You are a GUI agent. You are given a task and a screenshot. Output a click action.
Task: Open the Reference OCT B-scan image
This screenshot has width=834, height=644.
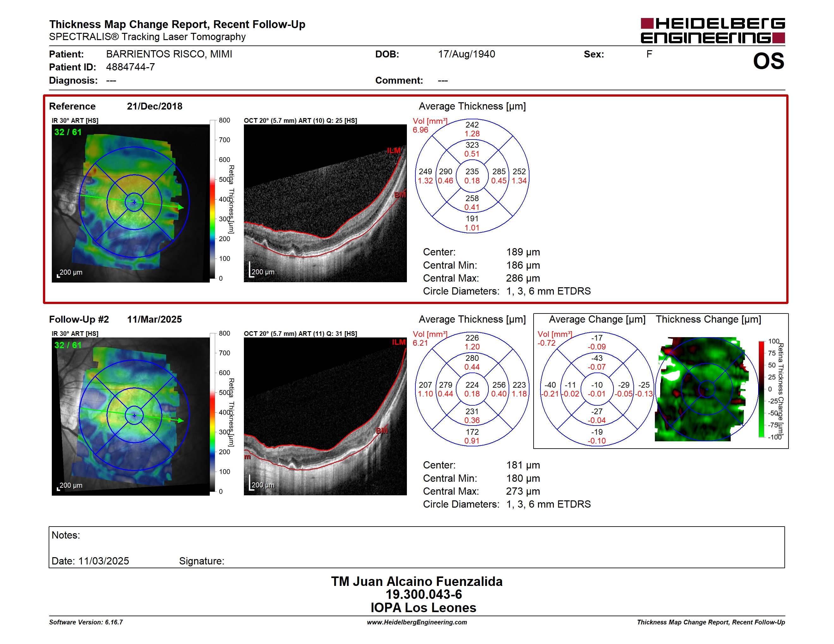325,203
